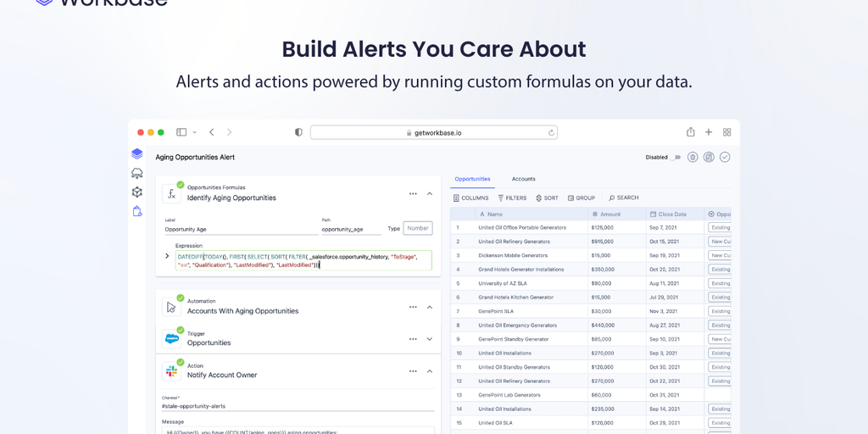Open more options for Notify Account Owner
The image size is (868, 434).
coord(413,370)
